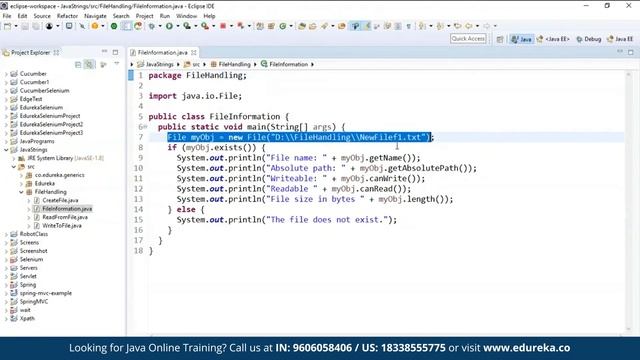
Task: Select WriteToFile.java in Project Explorer
Action: pyautogui.click(x=62, y=226)
